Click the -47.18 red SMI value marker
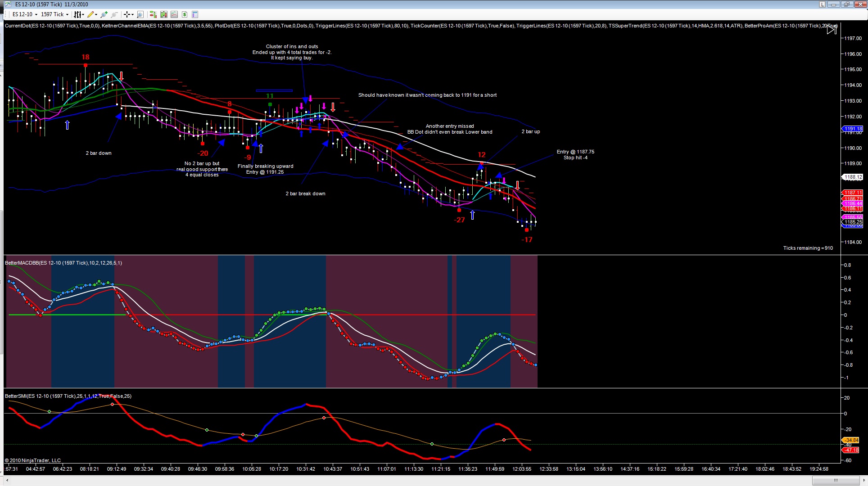This screenshot has width=868, height=486. [850, 450]
